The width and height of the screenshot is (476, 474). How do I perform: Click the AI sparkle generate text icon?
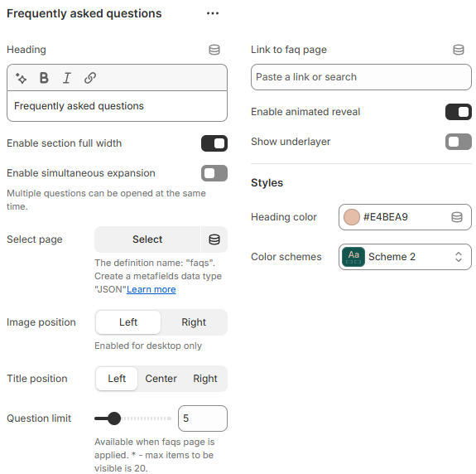[x=21, y=78]
